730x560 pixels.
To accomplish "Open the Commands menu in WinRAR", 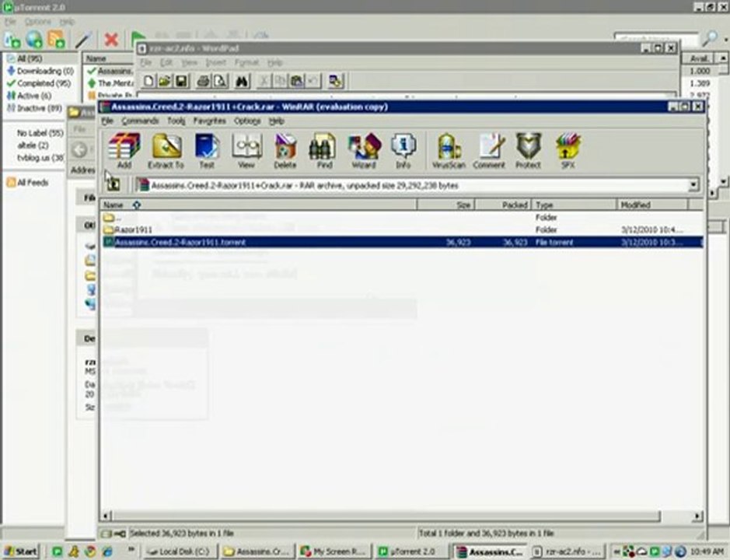I will point(140,121).
